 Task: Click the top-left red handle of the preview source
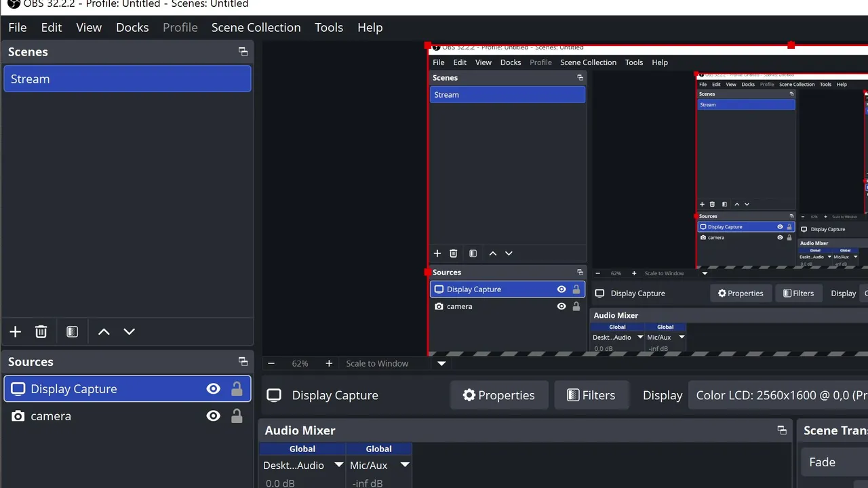tap(428, 45)
